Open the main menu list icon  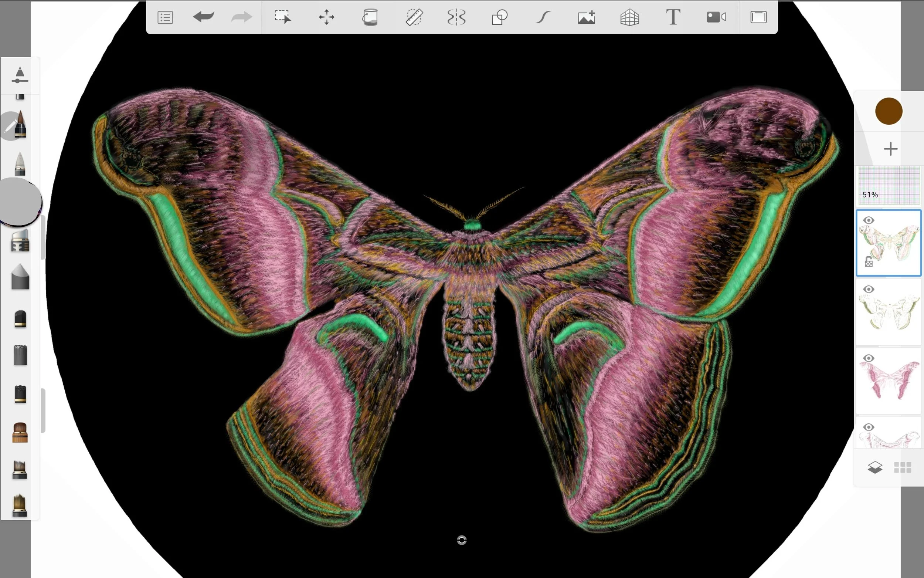(x=165, y=18)
